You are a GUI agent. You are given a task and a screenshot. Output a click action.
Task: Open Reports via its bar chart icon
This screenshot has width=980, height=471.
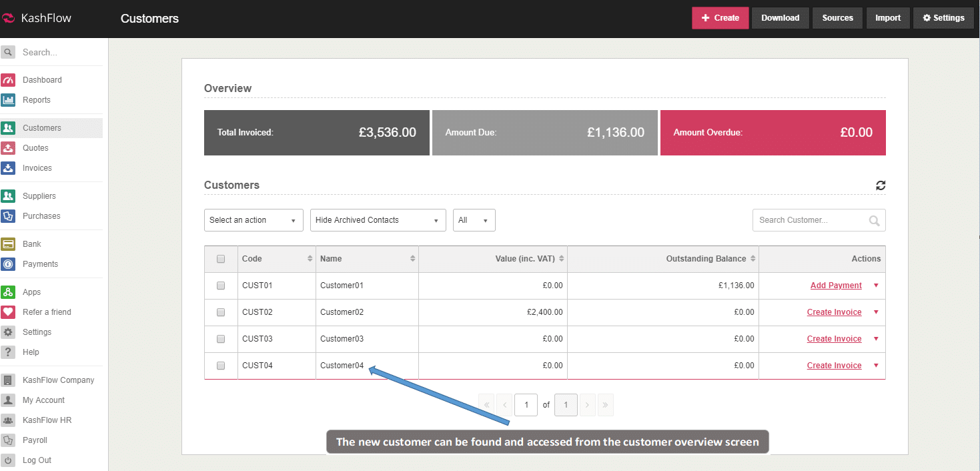click(x=8, y=100)
